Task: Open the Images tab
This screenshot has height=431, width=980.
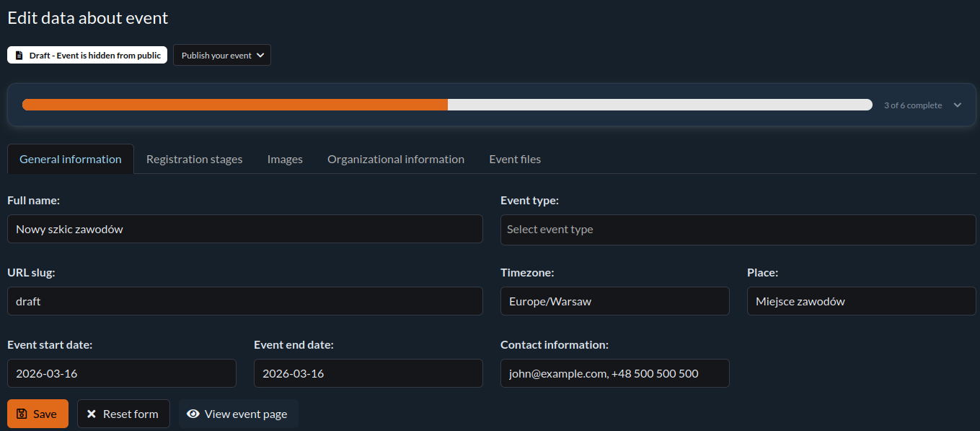Action: pyautogui.click(x=285, y=159)
